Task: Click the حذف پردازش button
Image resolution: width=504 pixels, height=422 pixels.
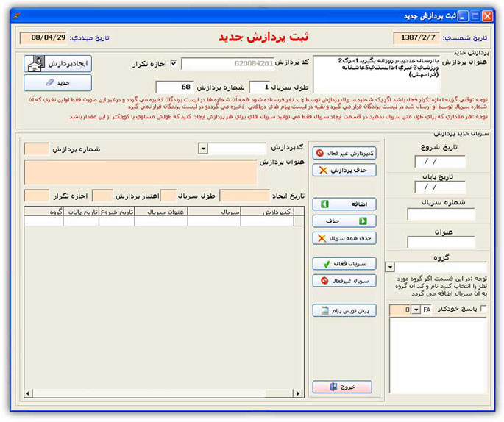Action: point(344,170)
